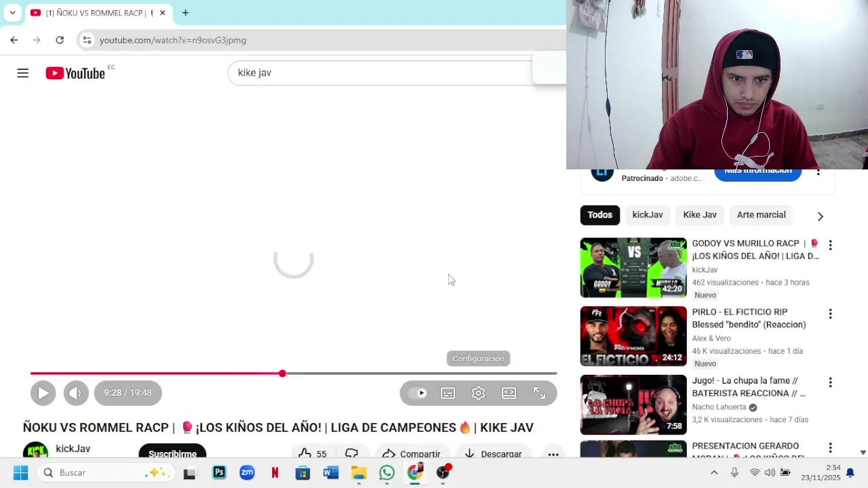Dislike the video

point(351,453)
